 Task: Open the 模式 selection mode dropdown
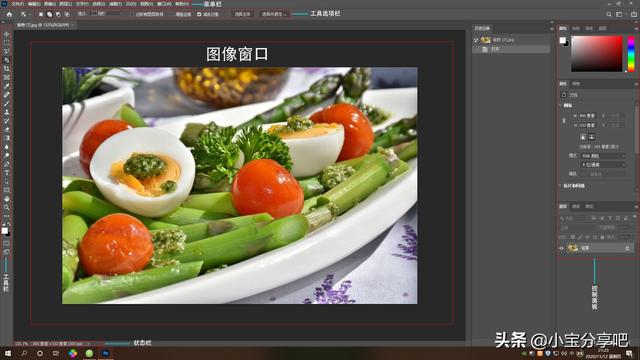[107, 14]
